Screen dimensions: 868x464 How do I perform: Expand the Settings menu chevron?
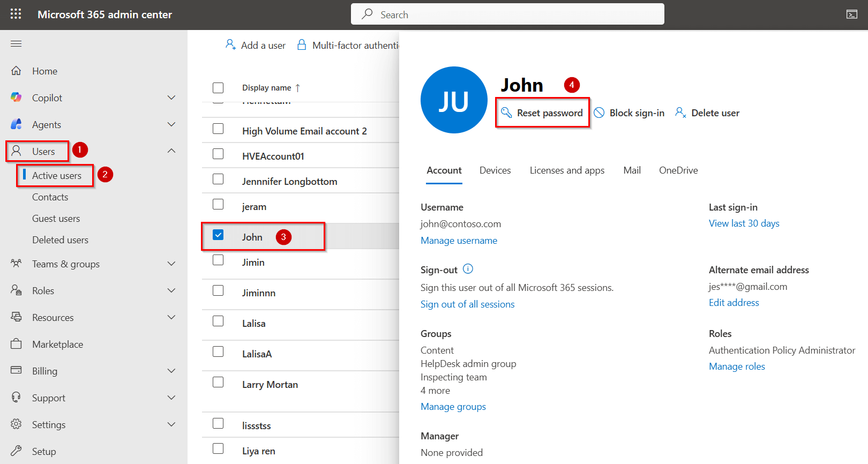[171, 424]
